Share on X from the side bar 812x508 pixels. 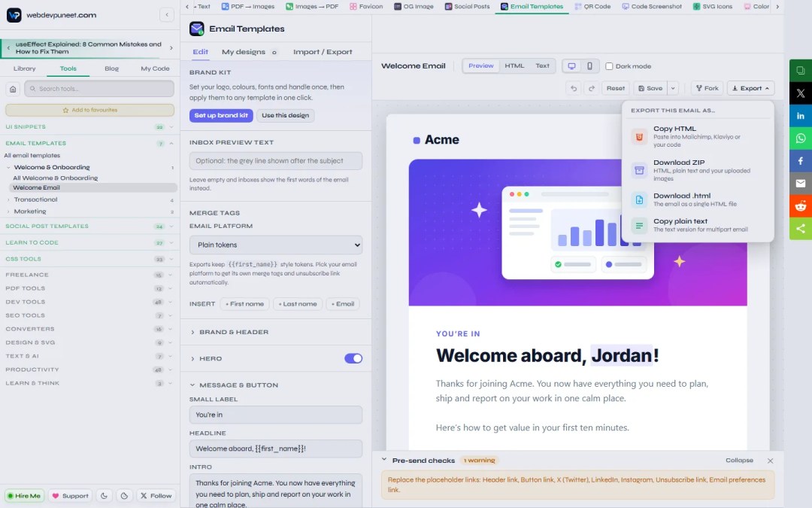click(x=801, y=93)
